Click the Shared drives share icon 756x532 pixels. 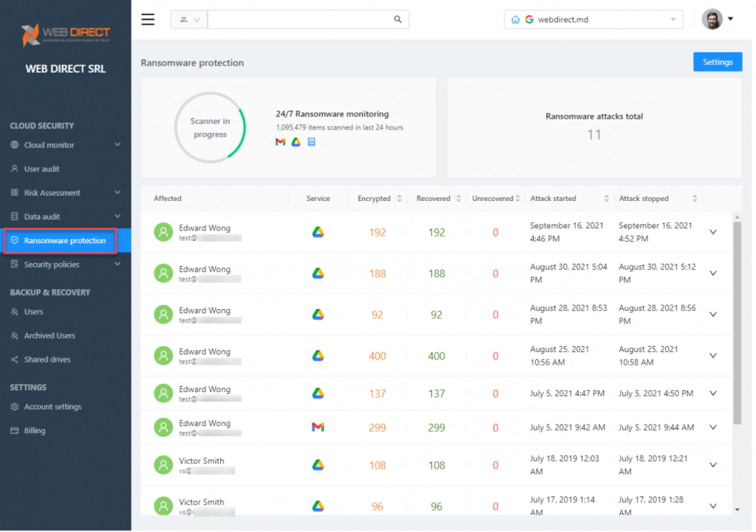tap(14, 360)
